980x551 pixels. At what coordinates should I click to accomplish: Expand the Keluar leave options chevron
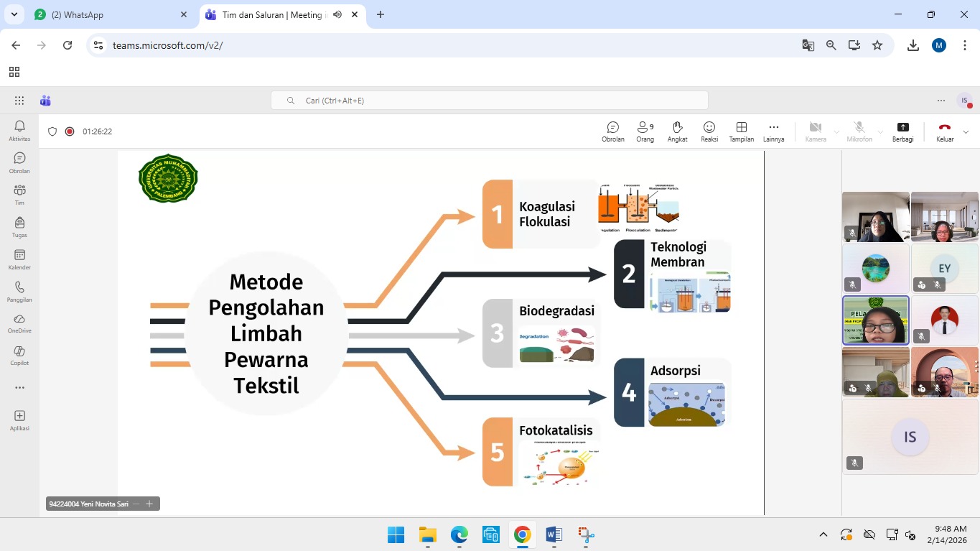click(x=966, y=132)
